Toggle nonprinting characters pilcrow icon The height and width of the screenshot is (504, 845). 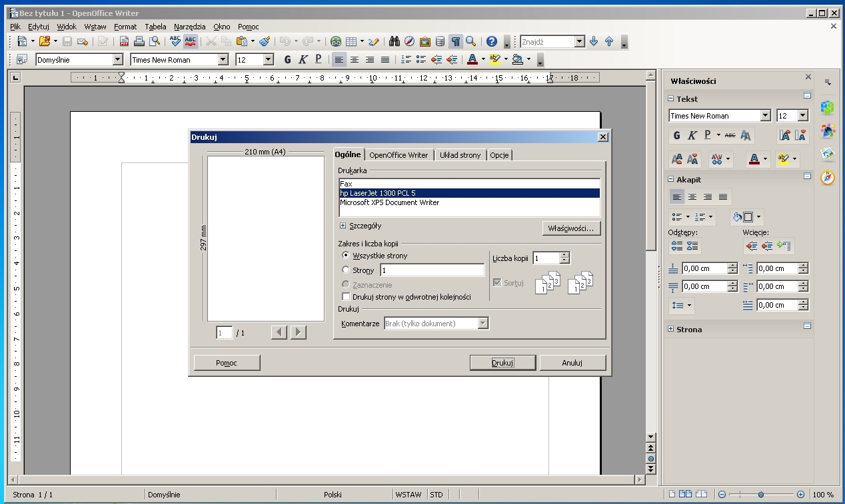(x=455, y=41)
